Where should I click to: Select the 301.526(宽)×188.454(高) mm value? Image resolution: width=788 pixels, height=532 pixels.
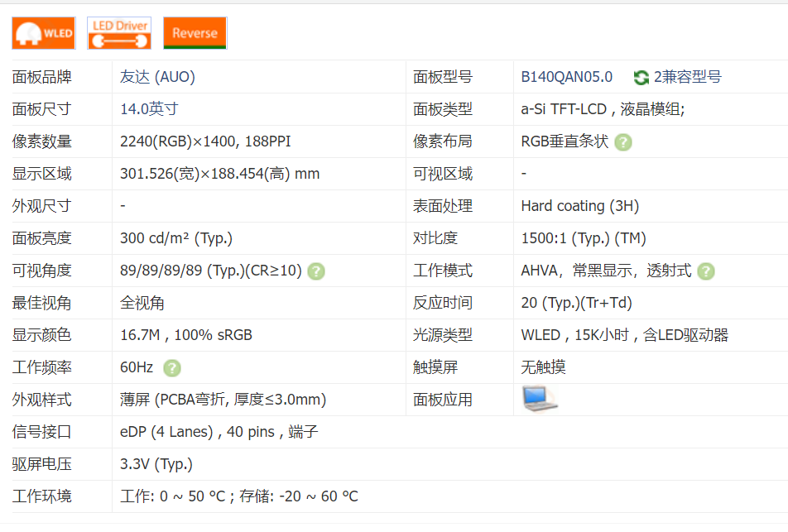[219, 174]
